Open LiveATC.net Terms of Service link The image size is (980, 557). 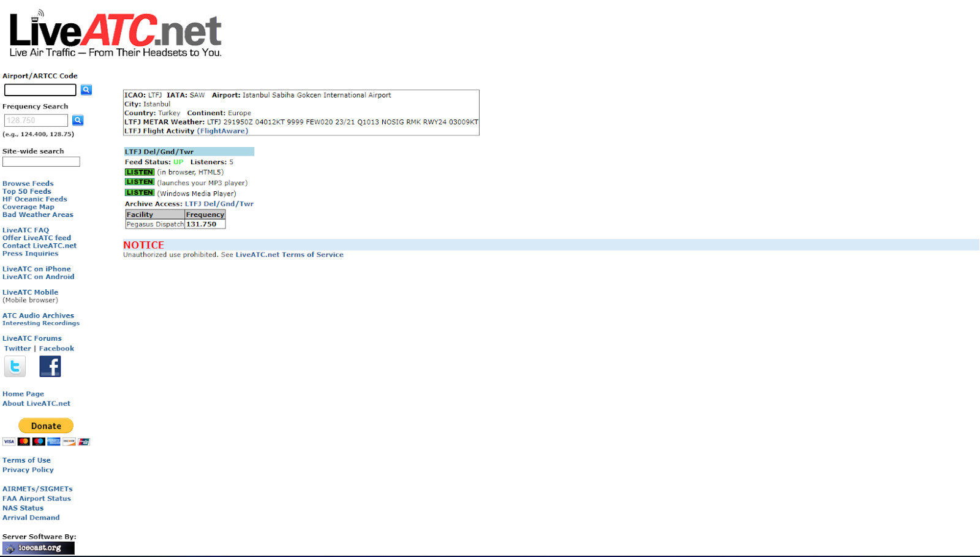289,255
